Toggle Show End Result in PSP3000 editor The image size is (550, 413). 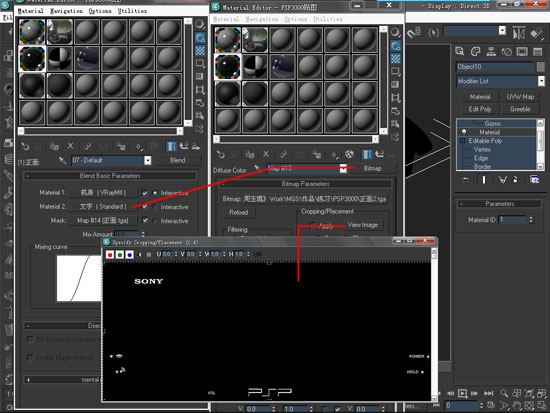point(367,154)
